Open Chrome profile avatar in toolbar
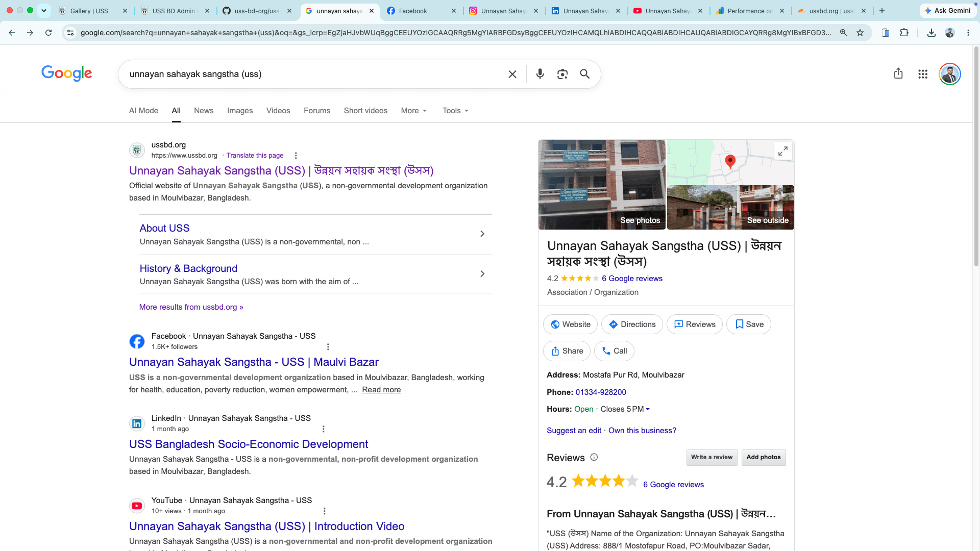The image size is (980, 551). click(950, 33)
